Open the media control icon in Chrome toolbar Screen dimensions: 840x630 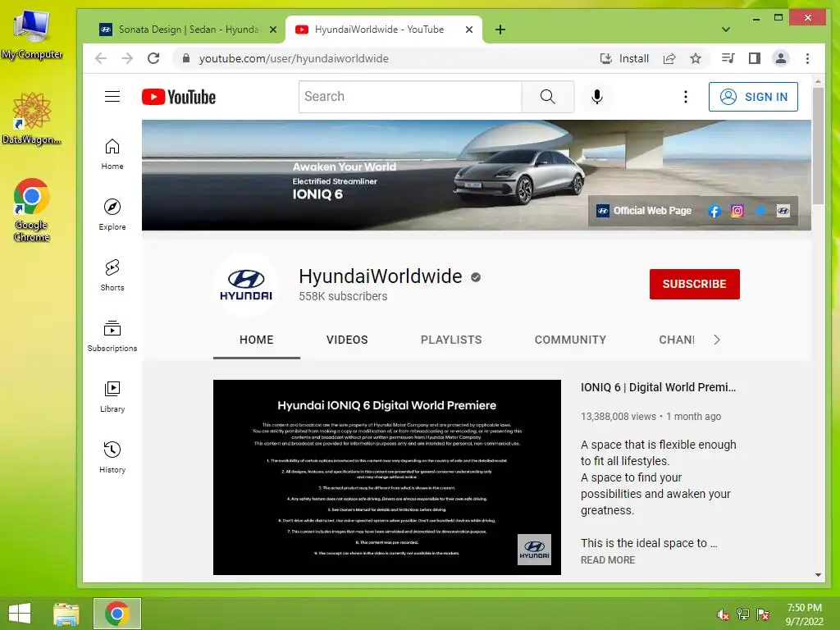click(728, 58)
